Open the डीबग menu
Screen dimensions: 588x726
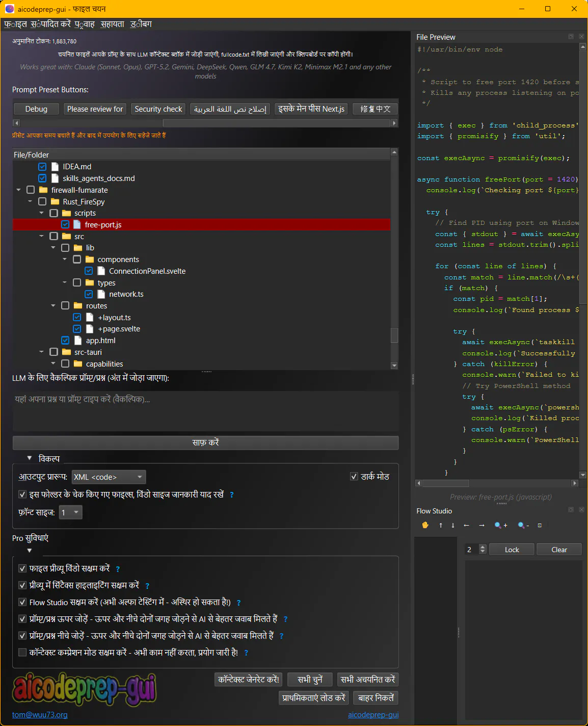pos(141,24)
